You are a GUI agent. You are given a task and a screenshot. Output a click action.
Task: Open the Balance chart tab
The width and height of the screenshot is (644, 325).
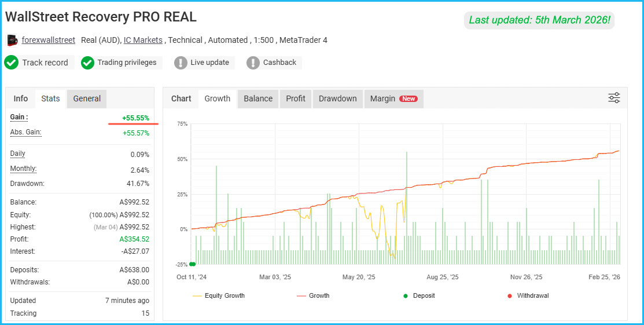(x=258, y=98)
